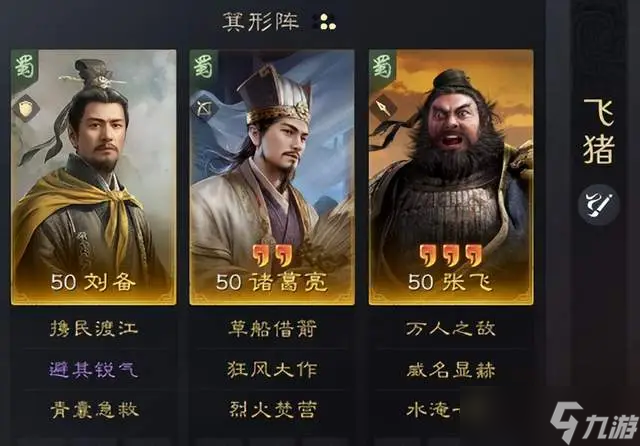
Task: Click the three-dot formation icon beside 箕形阵
Action: pyautogui.click(x=326, y=22)
